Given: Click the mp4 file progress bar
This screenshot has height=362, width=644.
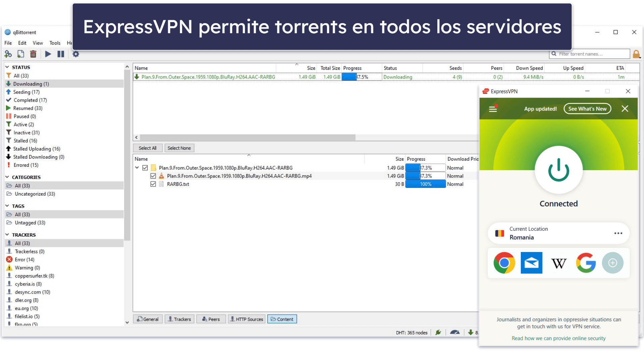Looking at the screenshot, I should [426, 176].
